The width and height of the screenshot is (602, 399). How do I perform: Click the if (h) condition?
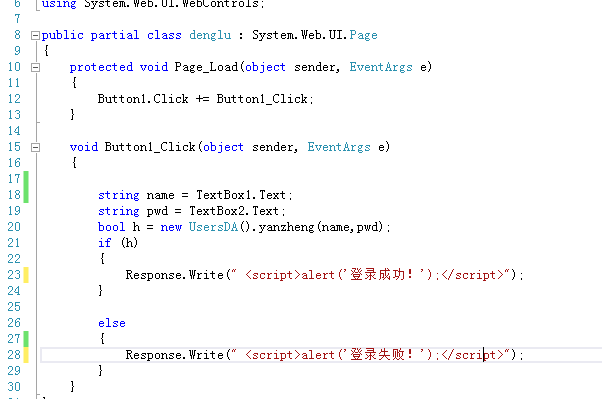pos(118,243)
